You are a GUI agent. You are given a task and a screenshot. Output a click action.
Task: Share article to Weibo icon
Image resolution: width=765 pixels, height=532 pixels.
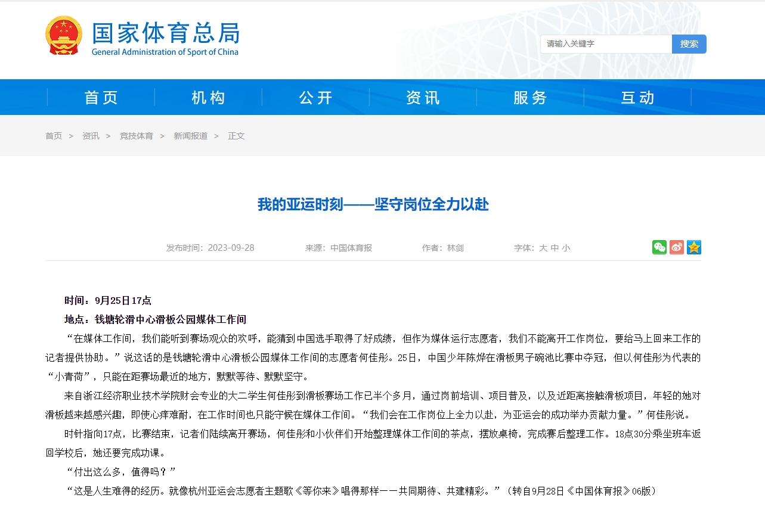pyautogui.click(x=676, y=247)
